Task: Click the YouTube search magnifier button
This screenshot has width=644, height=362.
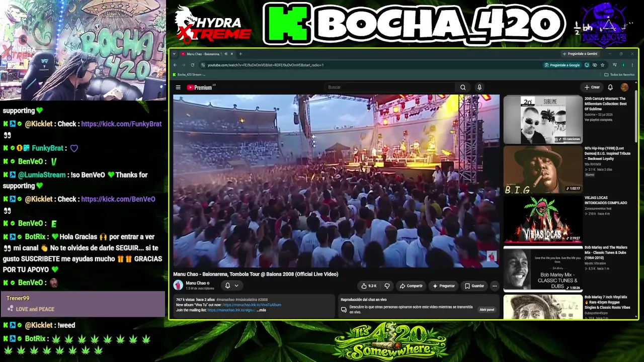Action: 463,87
